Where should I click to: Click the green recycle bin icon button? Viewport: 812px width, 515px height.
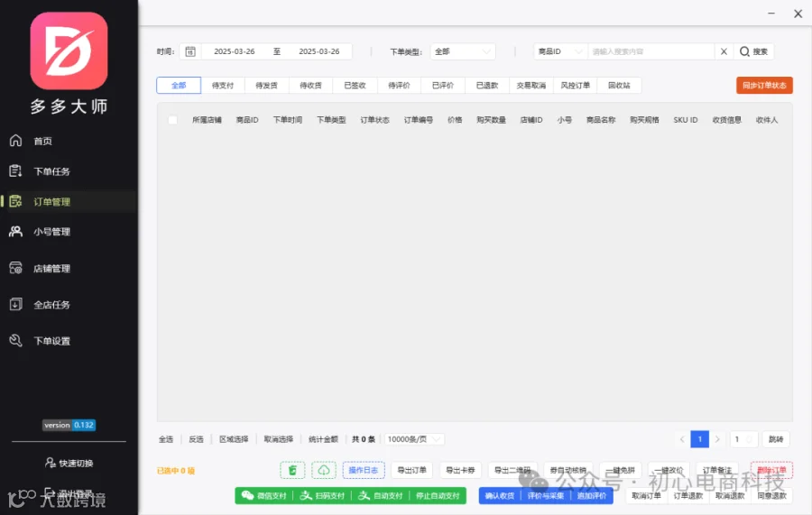click(292, 470)
